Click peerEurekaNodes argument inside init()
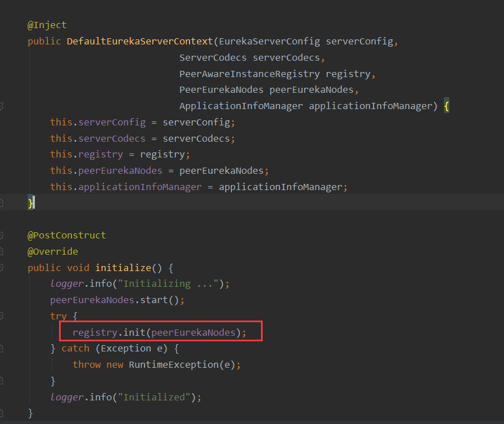The width and height of the screenshot is (504, 424). (x=193, y=332)
